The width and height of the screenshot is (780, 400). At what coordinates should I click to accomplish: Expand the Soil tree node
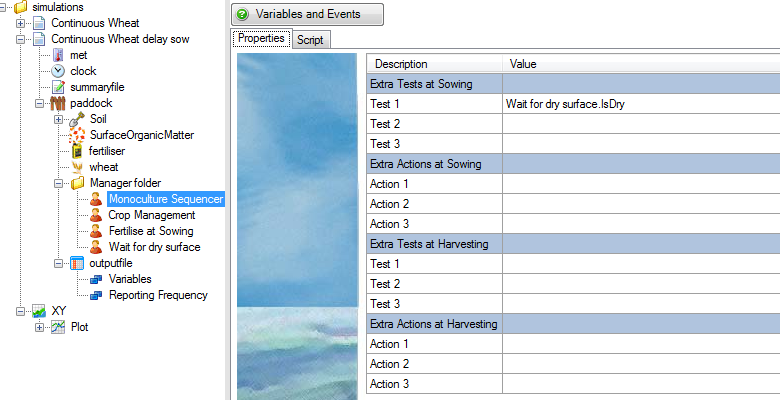pos(58,119)
